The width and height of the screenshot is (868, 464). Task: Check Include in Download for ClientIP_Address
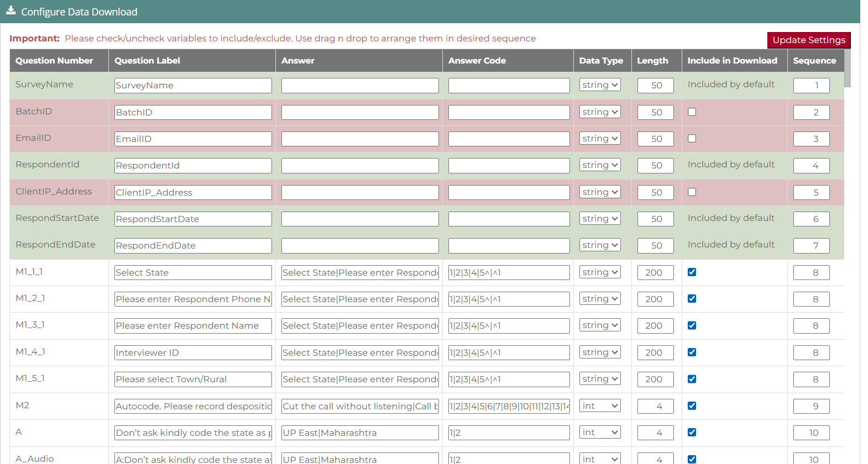click(x=692, y=192)
